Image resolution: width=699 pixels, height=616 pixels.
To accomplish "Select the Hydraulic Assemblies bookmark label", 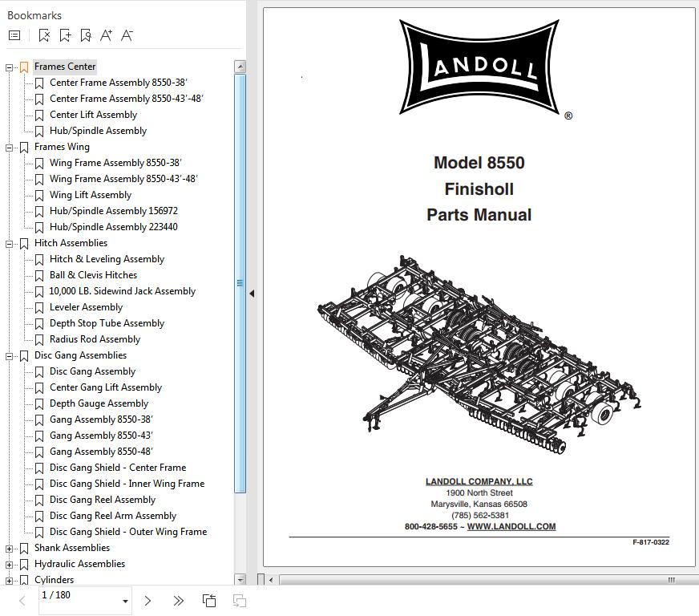I will [x=79, y=564].
